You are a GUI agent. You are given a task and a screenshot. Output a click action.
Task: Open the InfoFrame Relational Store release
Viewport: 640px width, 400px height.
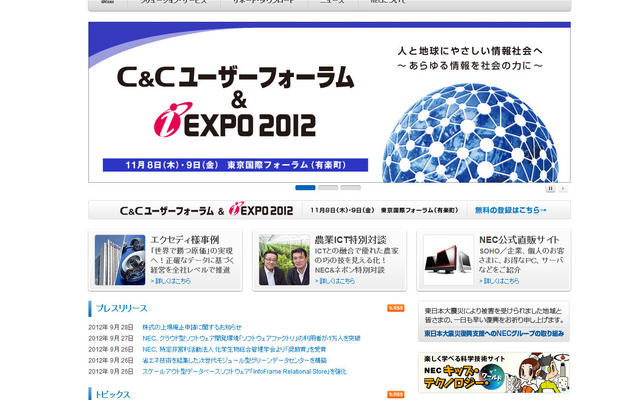(244, 371)
